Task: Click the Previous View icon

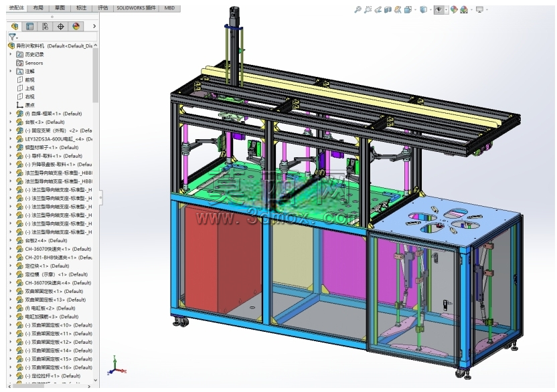Action: pyautogui.click(x=378, y=9)
